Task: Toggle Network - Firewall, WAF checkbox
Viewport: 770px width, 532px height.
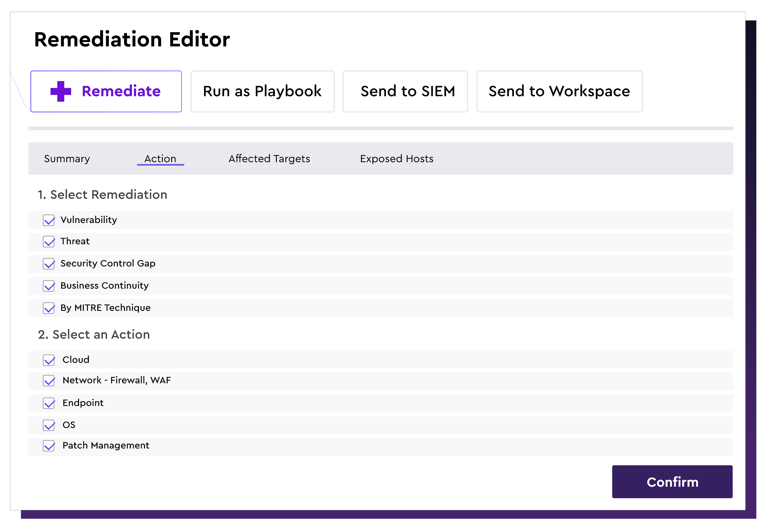Action: (x=49, y=381)
